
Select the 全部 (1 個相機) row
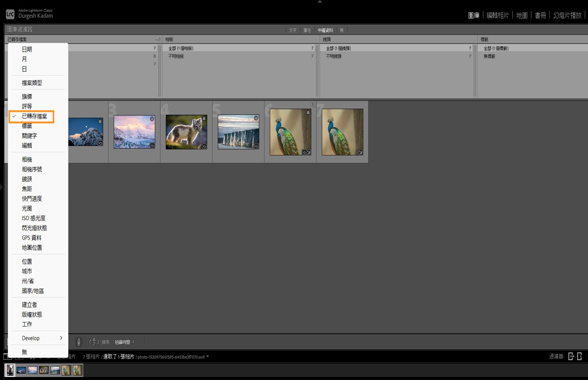tap(239, 48)
